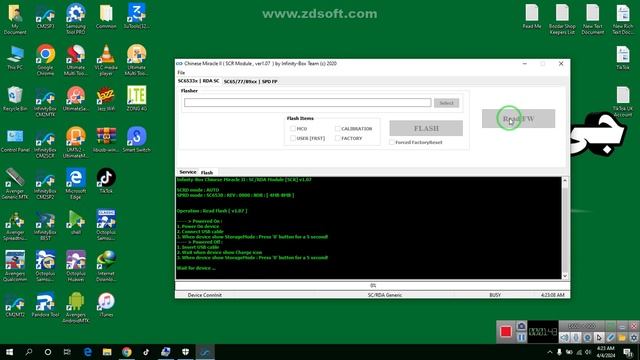This screenshot has width=640, height=360.
Task: Select the iTunes desktop icon
Action: (x=106, y=304)
